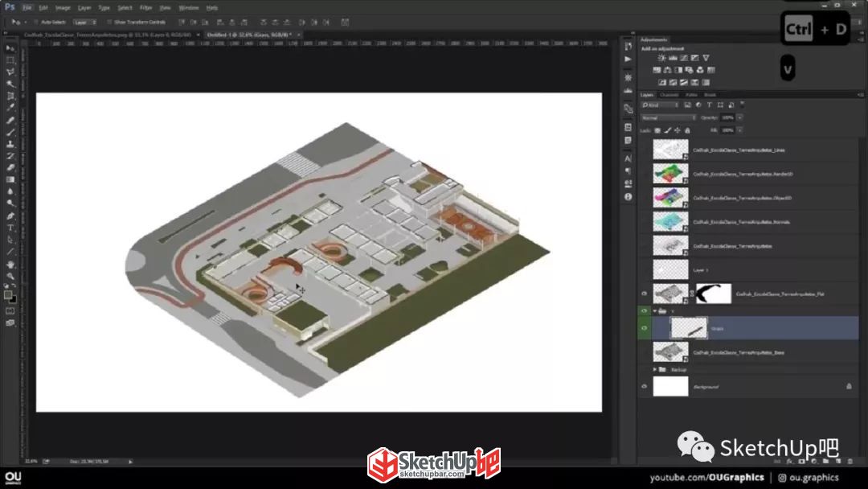Viewport: 868px width, 489px height.
Task: Open the Character panel icon
Action: pos(628,158)
